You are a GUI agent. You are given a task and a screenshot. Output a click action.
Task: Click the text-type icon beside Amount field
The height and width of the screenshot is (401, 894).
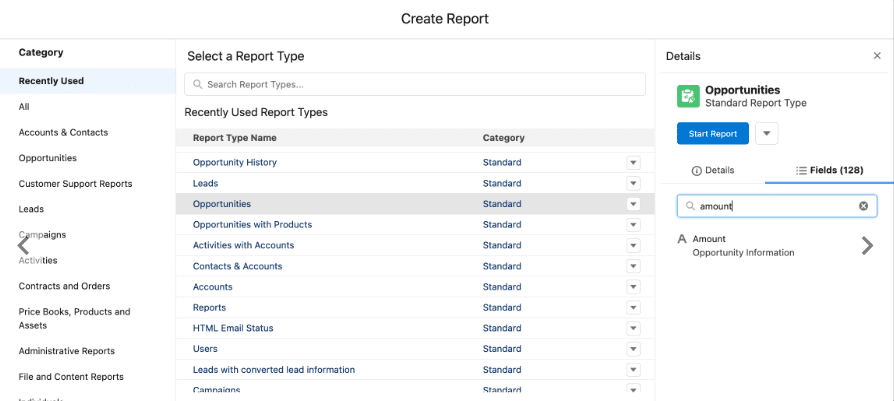[x=682, y=239]
